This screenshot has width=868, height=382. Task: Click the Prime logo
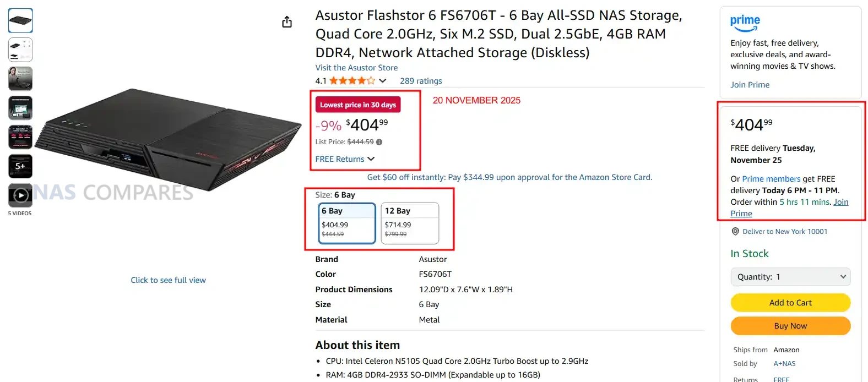[x=745, y=23]
